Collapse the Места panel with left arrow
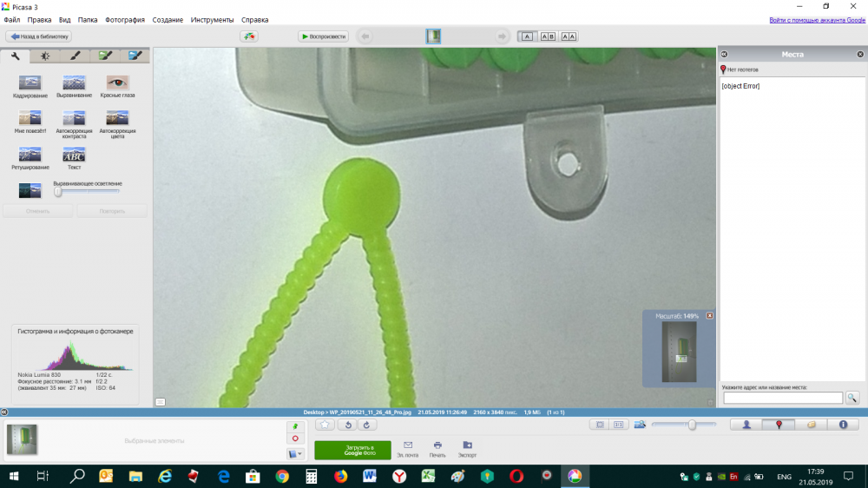 pos(724,54)
